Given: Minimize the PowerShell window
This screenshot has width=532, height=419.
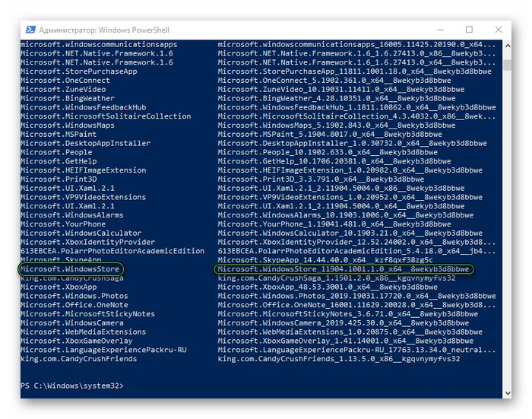Looking at the screenshot, I should [435, 30].
